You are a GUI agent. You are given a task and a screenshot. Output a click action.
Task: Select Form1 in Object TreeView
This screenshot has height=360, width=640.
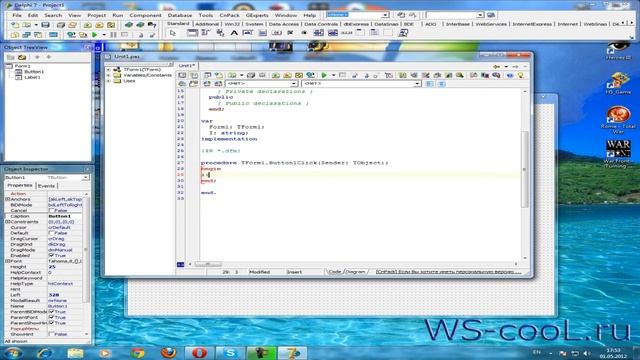tap(22, 66)
